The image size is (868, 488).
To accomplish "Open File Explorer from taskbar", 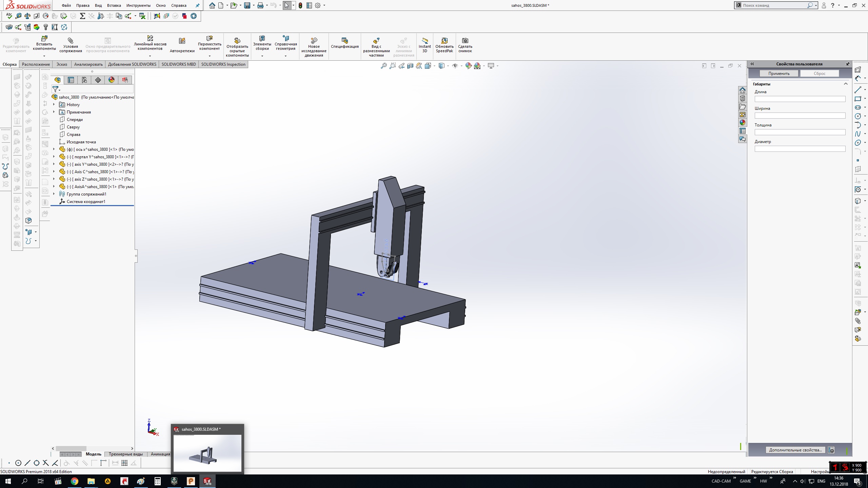I will pos(91,481).
